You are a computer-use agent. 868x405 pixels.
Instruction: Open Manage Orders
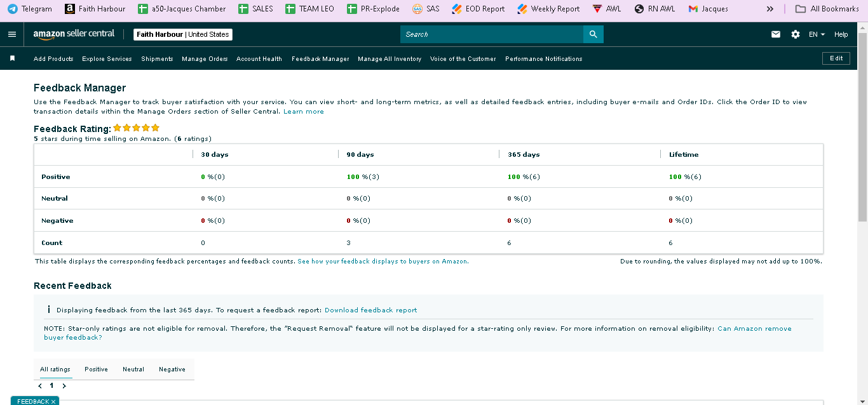pyautogui.click(x=205, y=58)
